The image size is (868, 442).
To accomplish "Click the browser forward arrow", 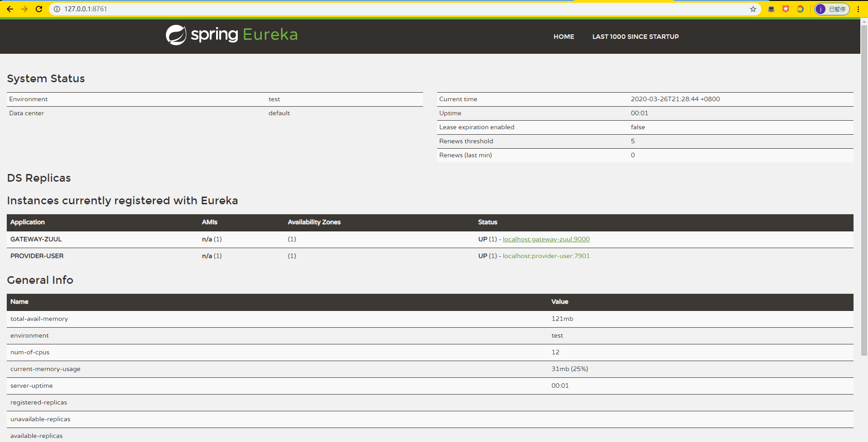I will (24, 9).
